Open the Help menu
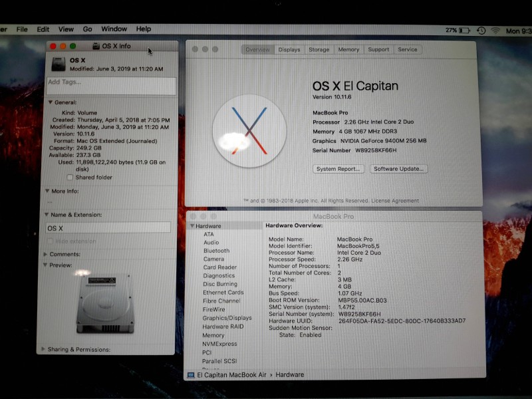 click(x=144, y=29)
